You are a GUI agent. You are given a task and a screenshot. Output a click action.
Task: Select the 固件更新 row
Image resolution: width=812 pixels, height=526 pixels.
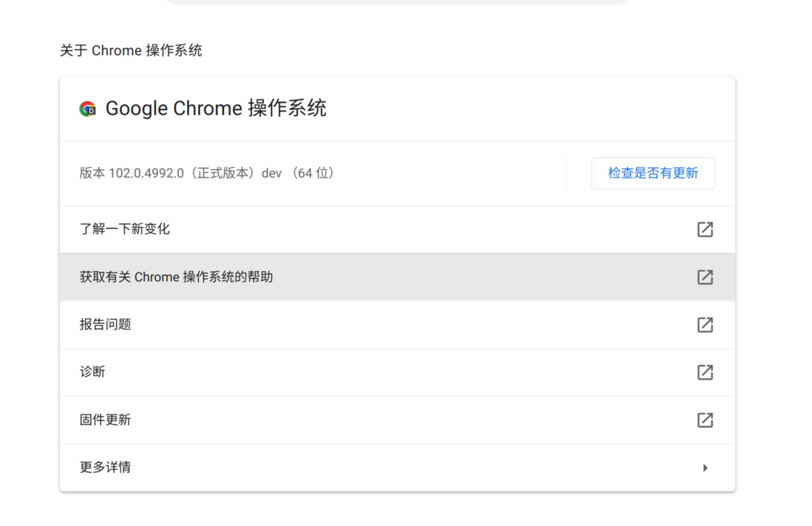click(x=290, y=420)
